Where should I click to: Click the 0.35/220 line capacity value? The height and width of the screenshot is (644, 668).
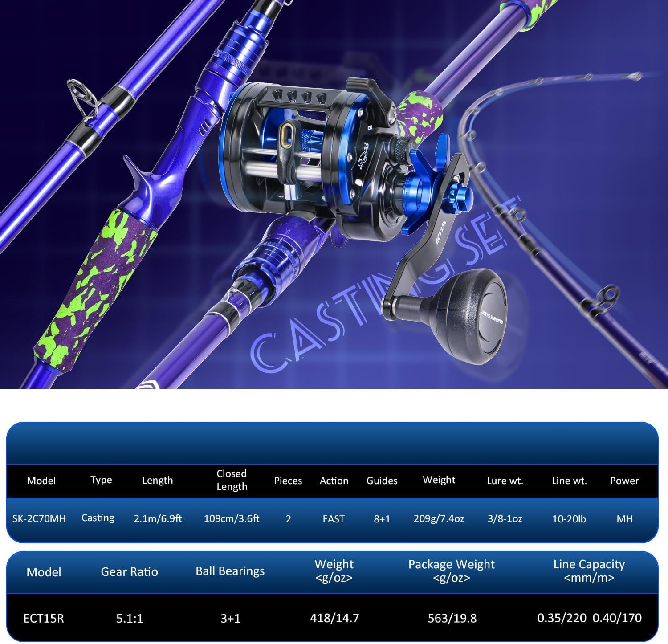coord(562,618)
